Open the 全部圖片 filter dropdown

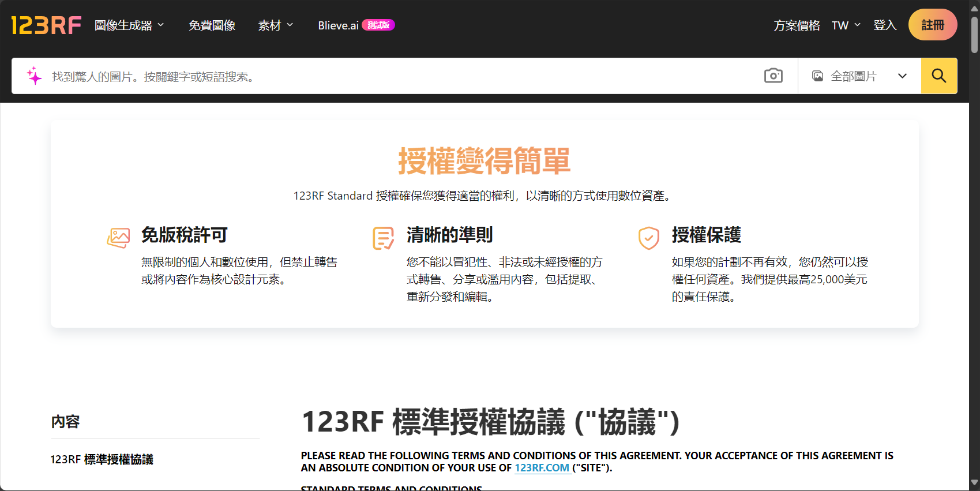[x=859, y=76]
